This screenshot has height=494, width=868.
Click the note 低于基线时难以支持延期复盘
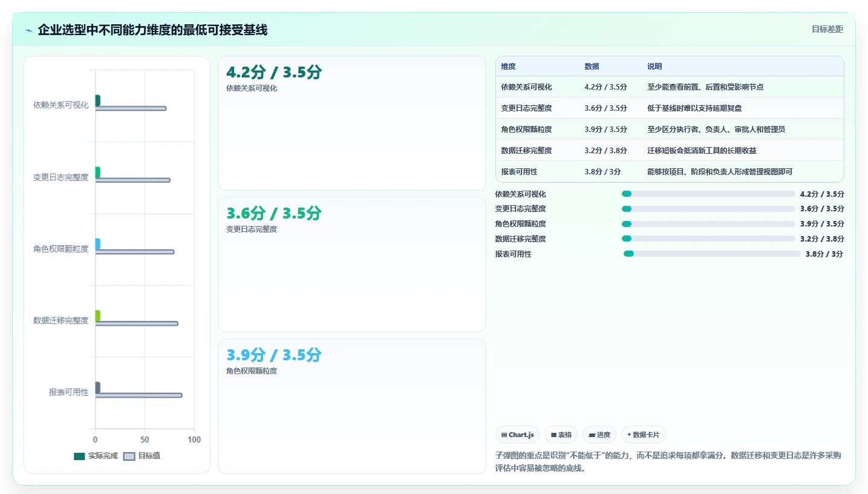pos(694,108)
